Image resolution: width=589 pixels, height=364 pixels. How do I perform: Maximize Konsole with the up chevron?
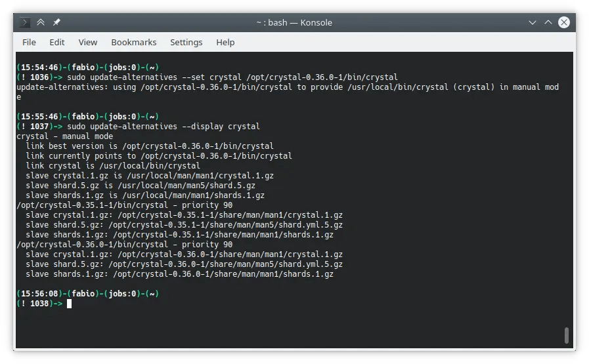(548, 22)
